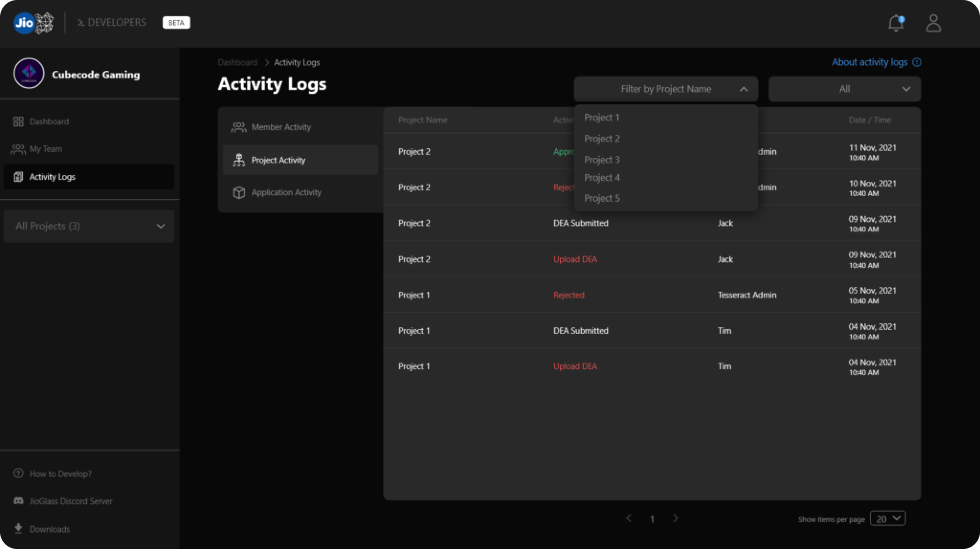Screen dimensions: 980x549
Task: Open the Downloads link
Action: click(49, 529)
